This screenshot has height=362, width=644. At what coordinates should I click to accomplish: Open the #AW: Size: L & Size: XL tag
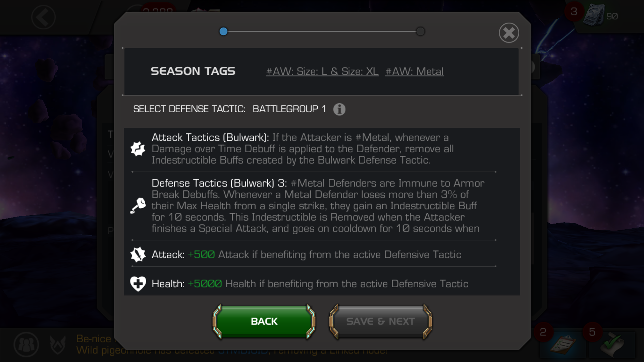click(x=322, y=71)
